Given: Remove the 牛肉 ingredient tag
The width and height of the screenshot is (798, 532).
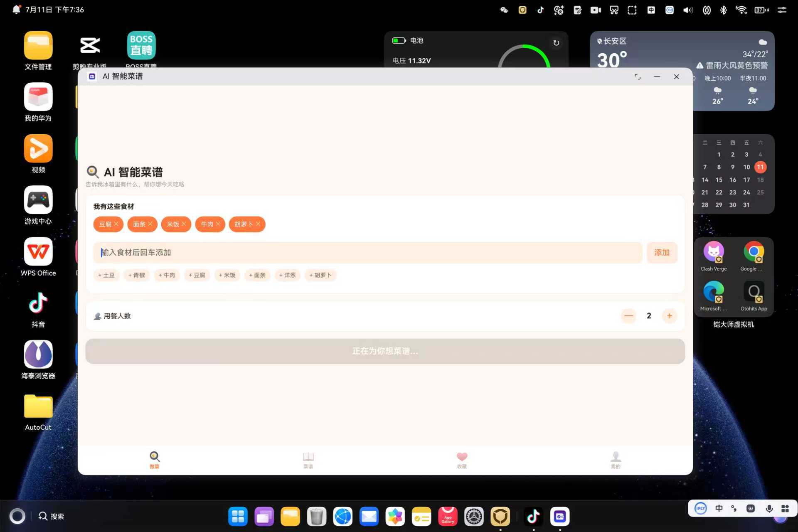Looking at the screenshot, I should [218, 224].
